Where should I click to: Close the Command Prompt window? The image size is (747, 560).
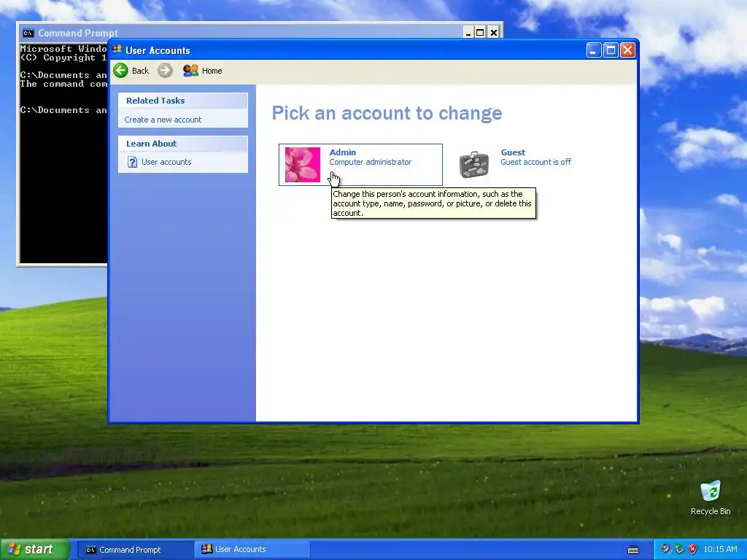pyautogui.click(x=494, y=32)
